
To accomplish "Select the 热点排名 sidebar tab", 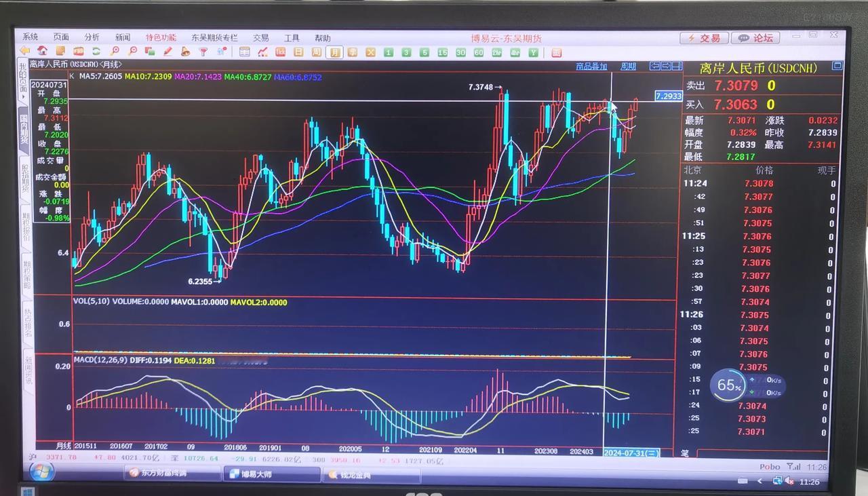I will (28, 323).
